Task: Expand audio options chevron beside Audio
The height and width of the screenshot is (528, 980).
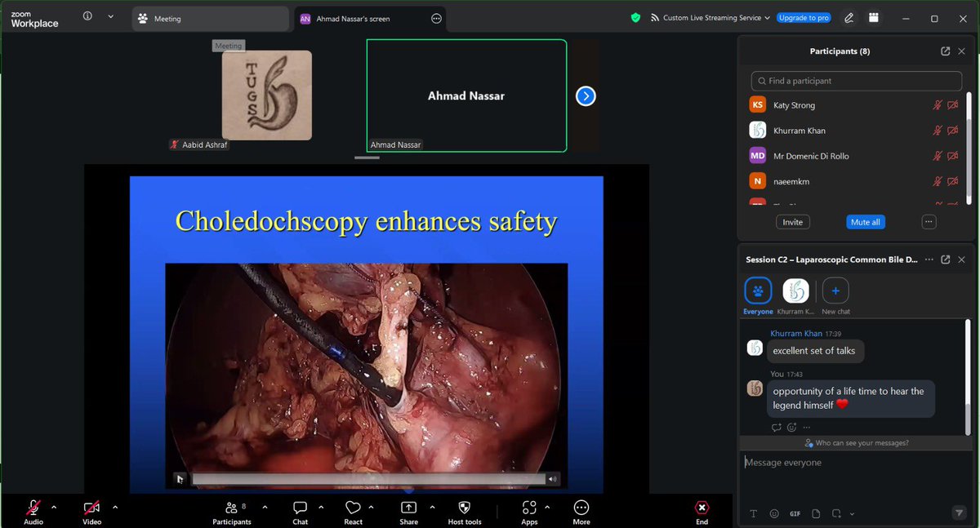Action: point(54,507)
